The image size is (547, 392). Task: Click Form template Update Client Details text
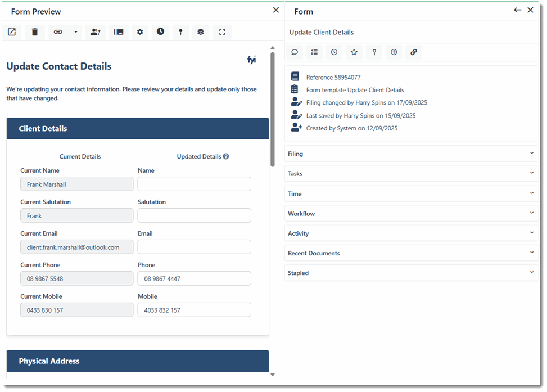355,90
